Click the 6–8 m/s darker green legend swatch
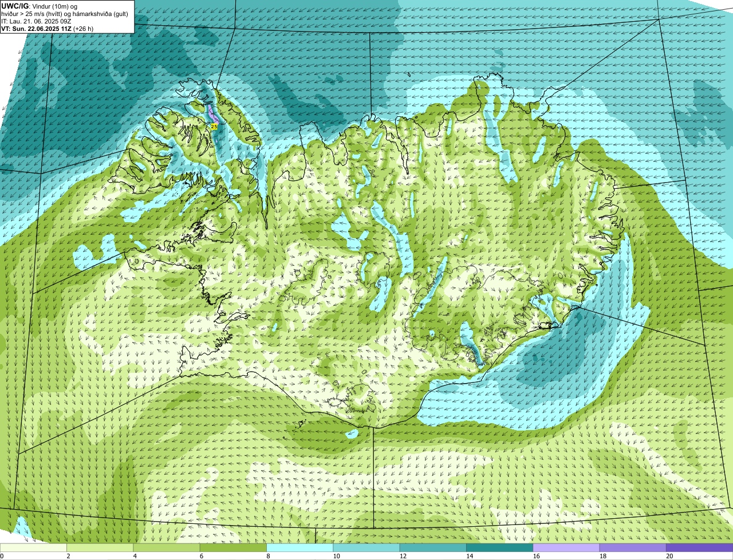The height and width of the screenshot is (560, 733). 233,547
